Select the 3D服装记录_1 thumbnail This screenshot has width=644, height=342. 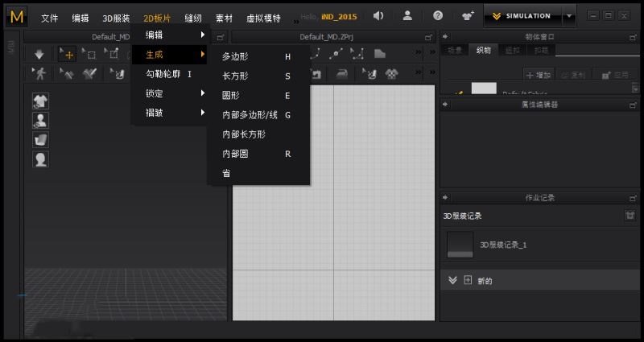(x=460, y=245)
